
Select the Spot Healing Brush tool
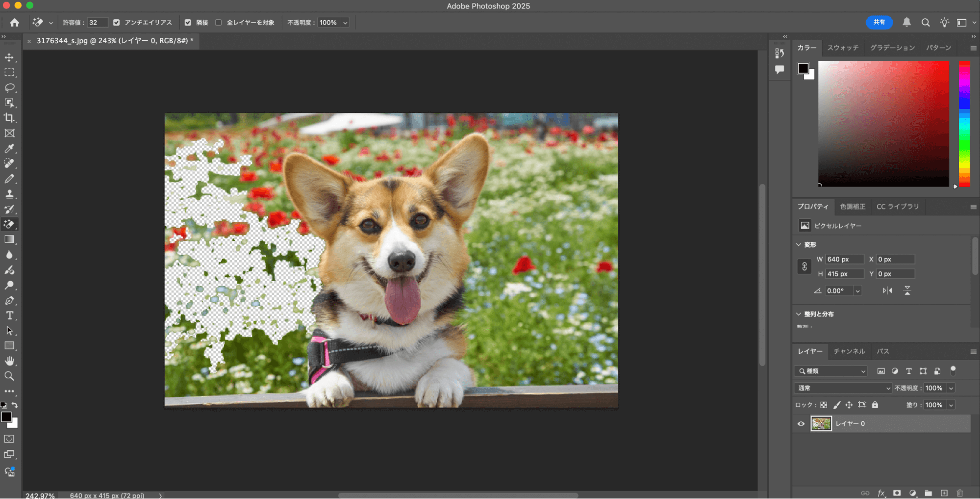coord(9,163)
